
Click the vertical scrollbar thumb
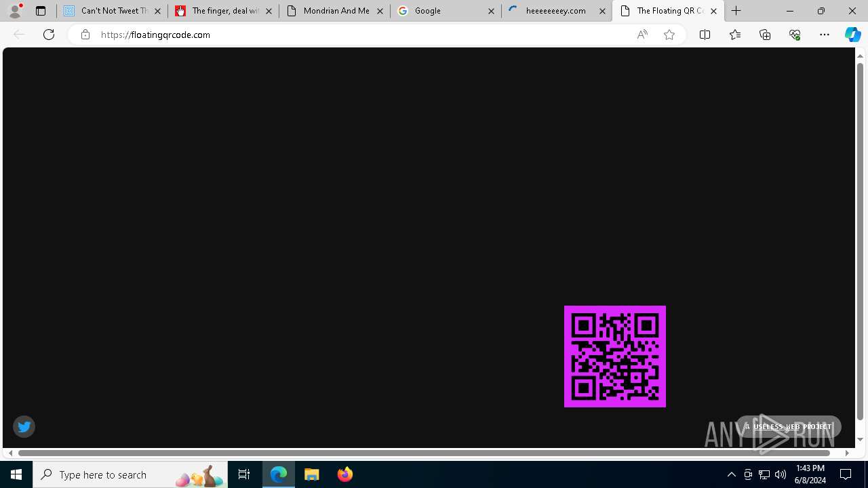861,241
